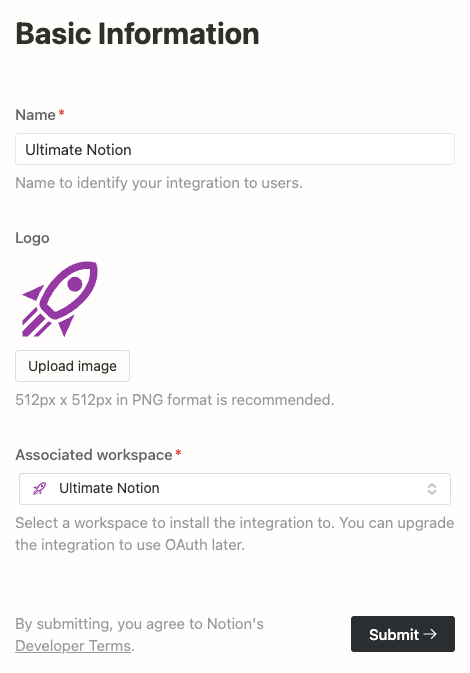Click the 'By submitting, you agree' text

pyautogui.click(x=139, y=624)
